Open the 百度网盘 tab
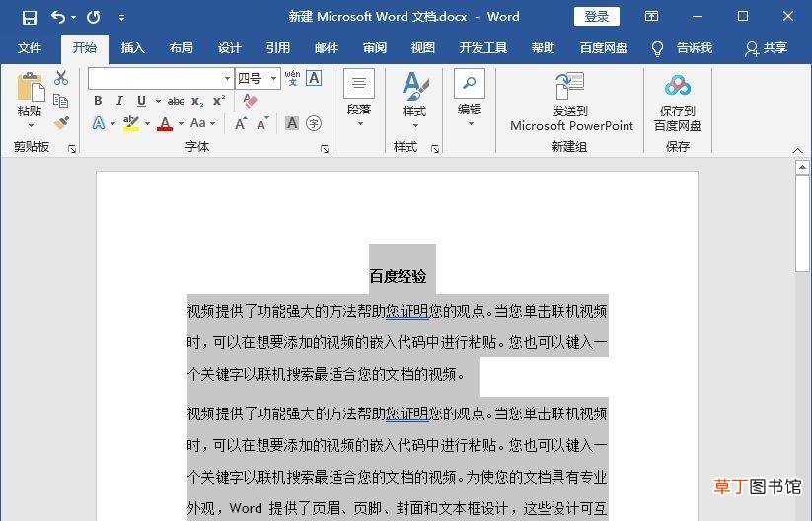Image resolution: width=812 pixels, height=521 pixels. tap(604, 48)
